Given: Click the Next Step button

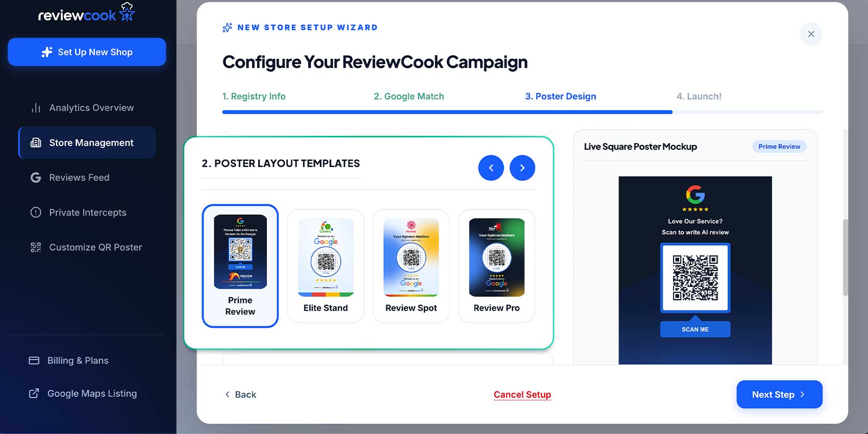Looking at the screenshot, I should click(x=779, y=395).
